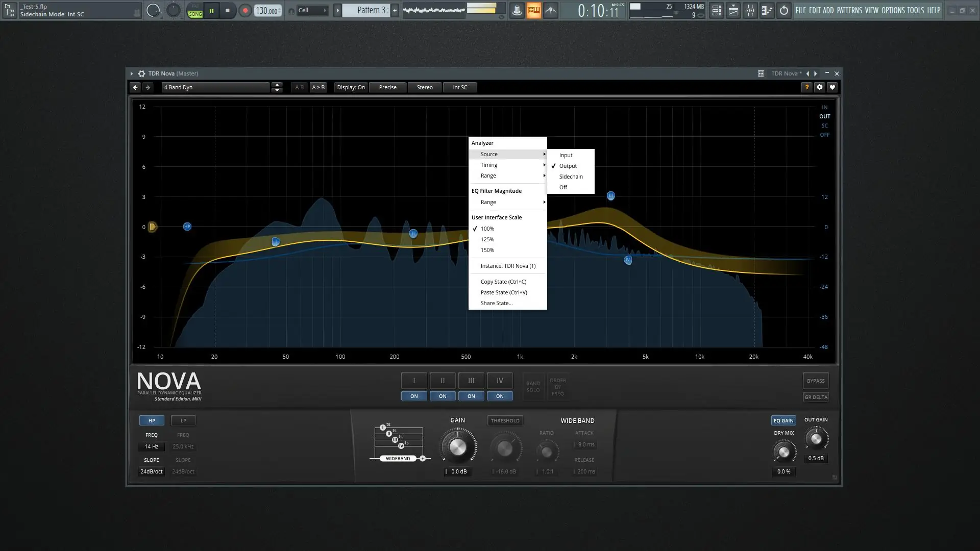980x551 pixels.
Task: Click the record button in transport
Action: pos(245,10)
